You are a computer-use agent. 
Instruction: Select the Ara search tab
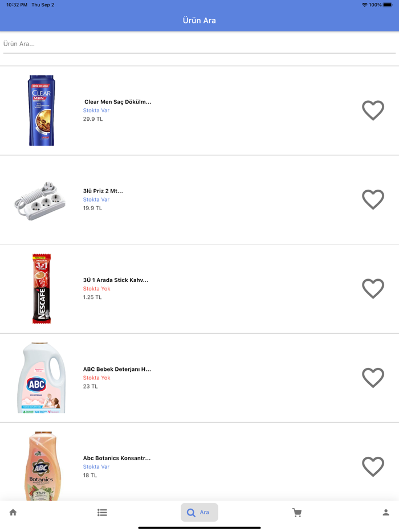[x=199, y=513]
